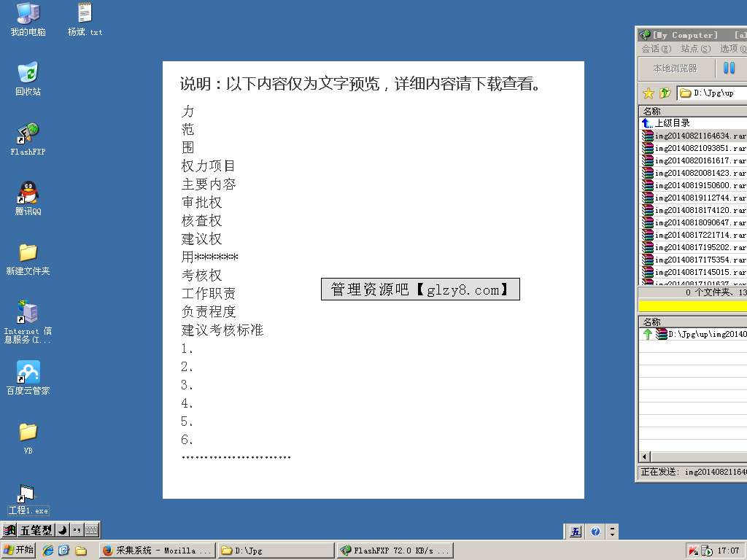Launch the FlashFXP desktop shortcut
Image resolution: width=747 pixels, height=560 pixels.
tap(28, 139)
